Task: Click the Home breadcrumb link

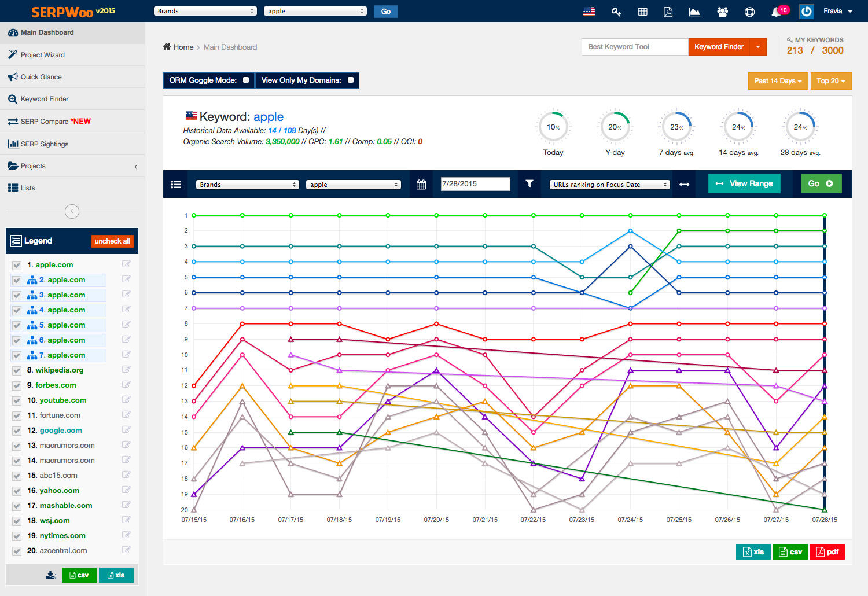Action: pyautogui.click(x=178, y=47)
